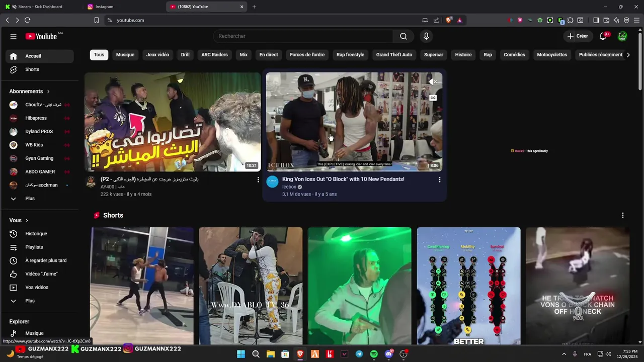Click the YouTube logo
The width and height of the screenshot is (644, 362).
[41, 36]
